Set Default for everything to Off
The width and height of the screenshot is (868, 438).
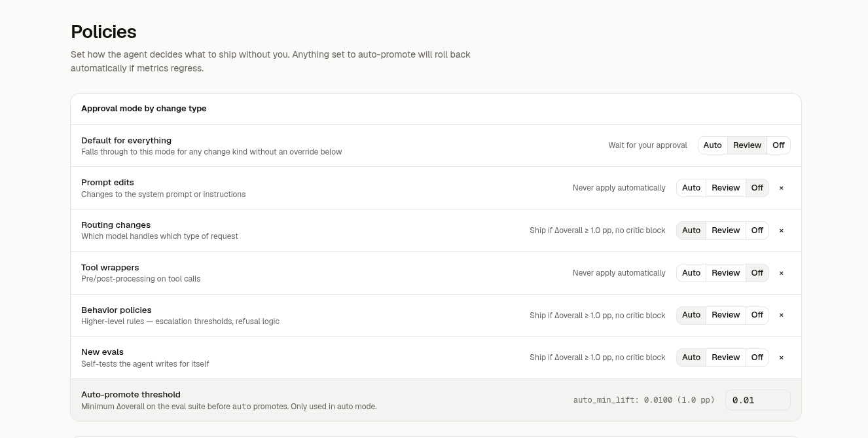click(x=778, y=145)
